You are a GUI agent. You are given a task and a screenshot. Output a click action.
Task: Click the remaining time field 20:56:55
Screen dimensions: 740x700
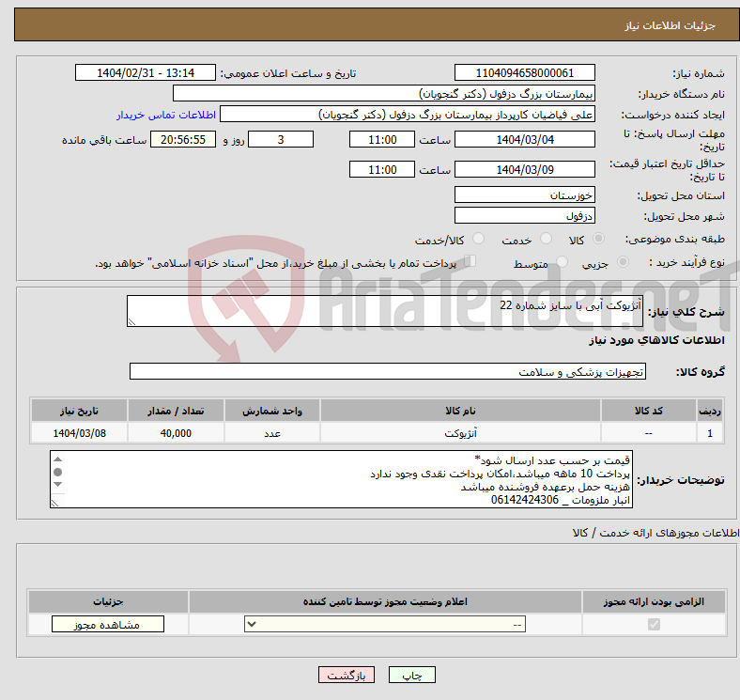183,139
